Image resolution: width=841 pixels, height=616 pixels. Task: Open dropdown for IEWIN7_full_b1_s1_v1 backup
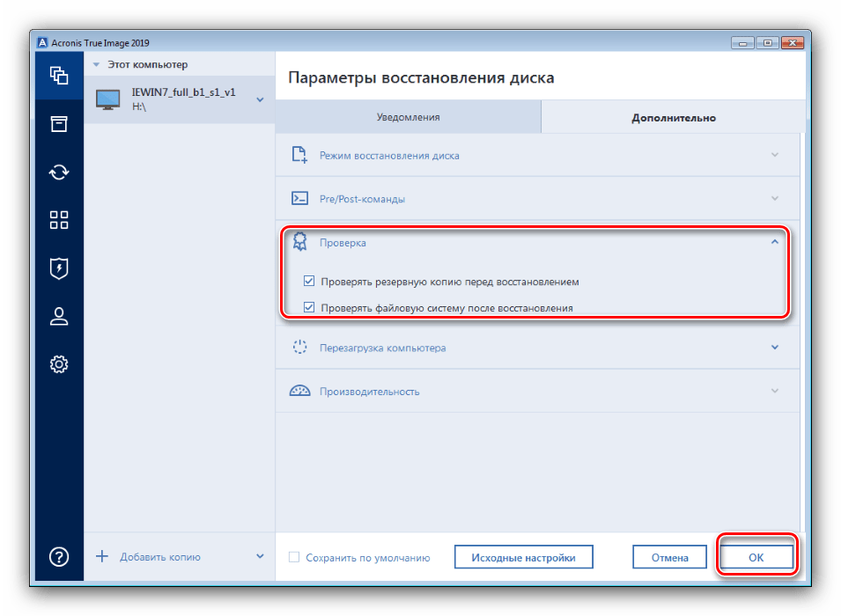260,99
